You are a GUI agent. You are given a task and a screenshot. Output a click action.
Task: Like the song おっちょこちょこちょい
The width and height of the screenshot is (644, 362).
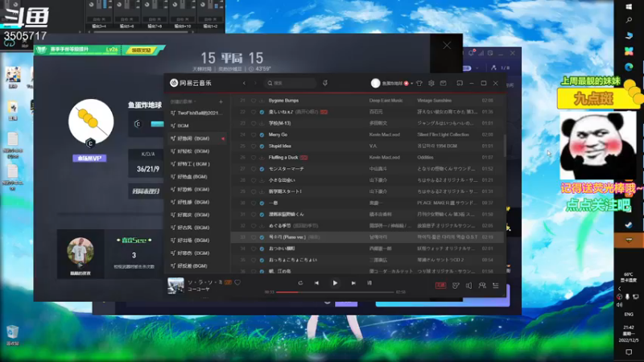coord(254,260)
